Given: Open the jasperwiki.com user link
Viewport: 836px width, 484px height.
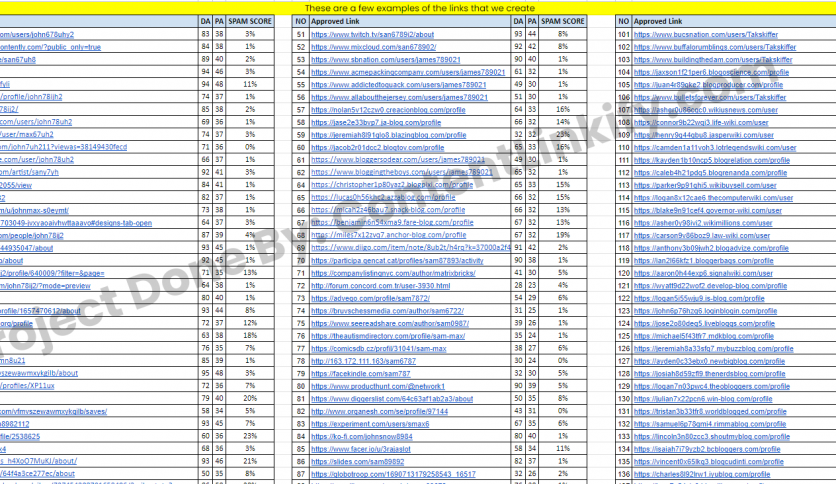Looking at the screenshot, I should [703, 135].
